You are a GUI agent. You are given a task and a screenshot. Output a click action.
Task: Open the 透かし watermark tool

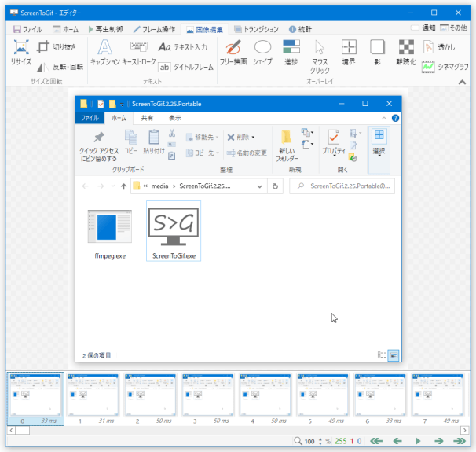(x=438, y=47)
